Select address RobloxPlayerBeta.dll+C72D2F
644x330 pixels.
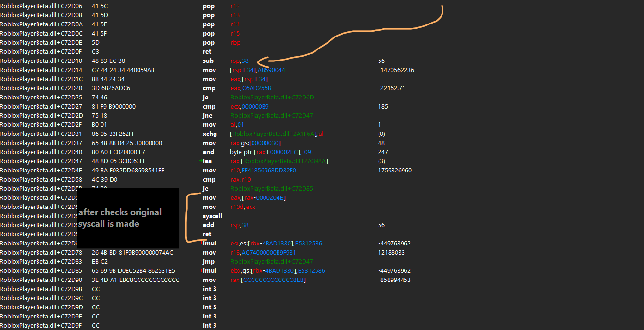click(x=41, y=125)
